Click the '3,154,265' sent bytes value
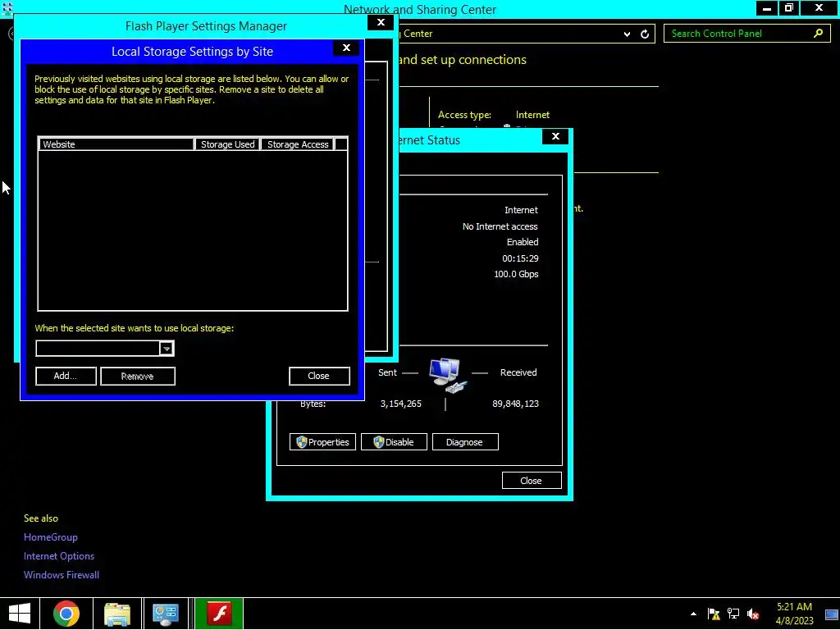840x630 pixels. (x=400, y=404)
